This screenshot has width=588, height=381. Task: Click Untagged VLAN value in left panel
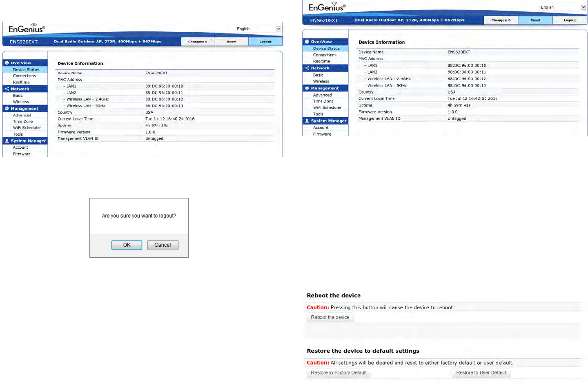(154, 138)
